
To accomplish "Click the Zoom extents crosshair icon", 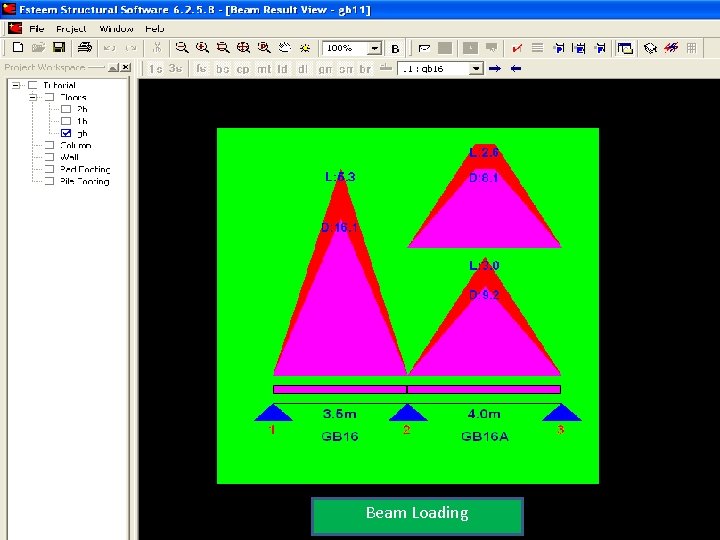I will coord(243,47).
